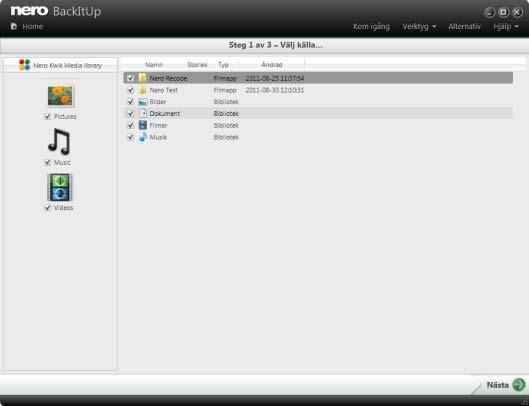The width and height of the screenshot is (529, 406).
Task: Toggle the Bilder row checkbox
Action: click(x=131, y=102)
